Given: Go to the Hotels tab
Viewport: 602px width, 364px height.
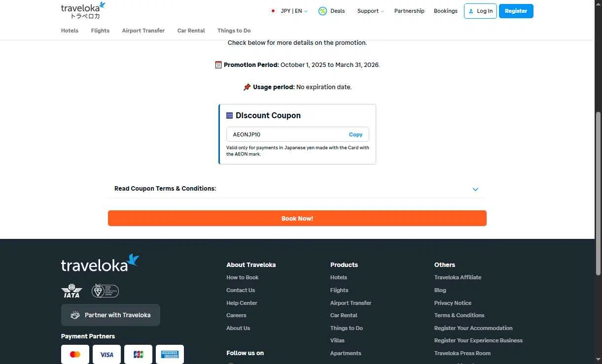Looking at the screenshot, I should pos(70,31).
